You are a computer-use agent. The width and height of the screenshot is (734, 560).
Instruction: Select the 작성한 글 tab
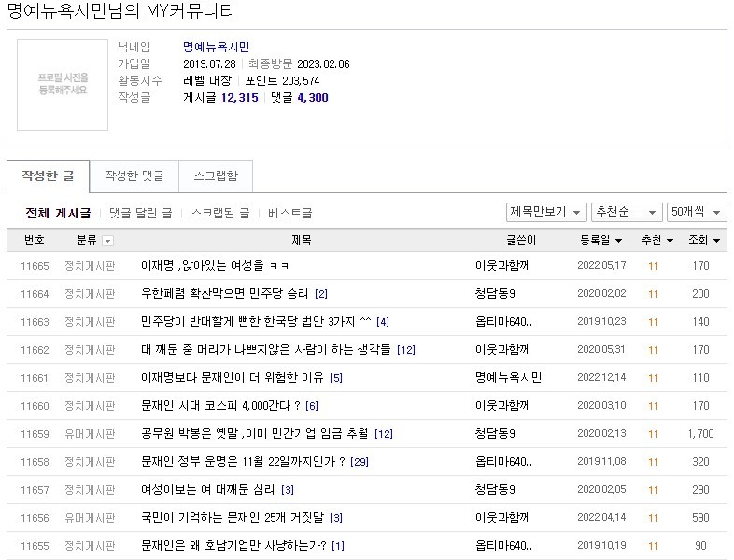[48, 175]
